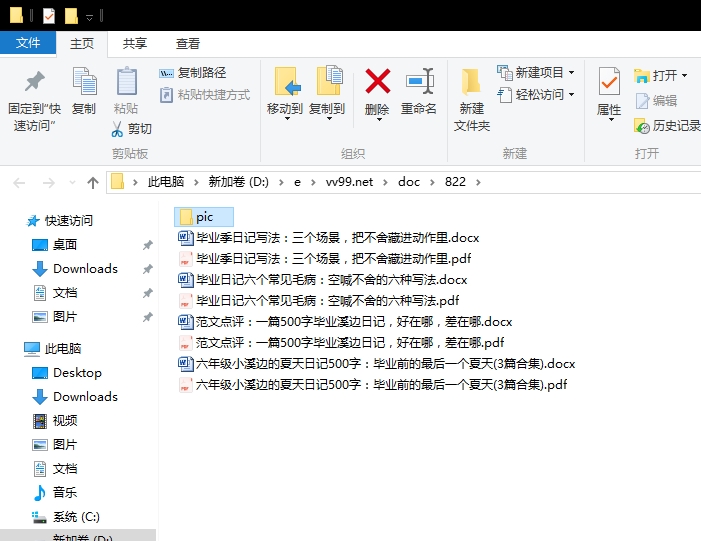
Task: Select 六年级小溪边的夏天日记500字 pdf file
Action: 373,385
